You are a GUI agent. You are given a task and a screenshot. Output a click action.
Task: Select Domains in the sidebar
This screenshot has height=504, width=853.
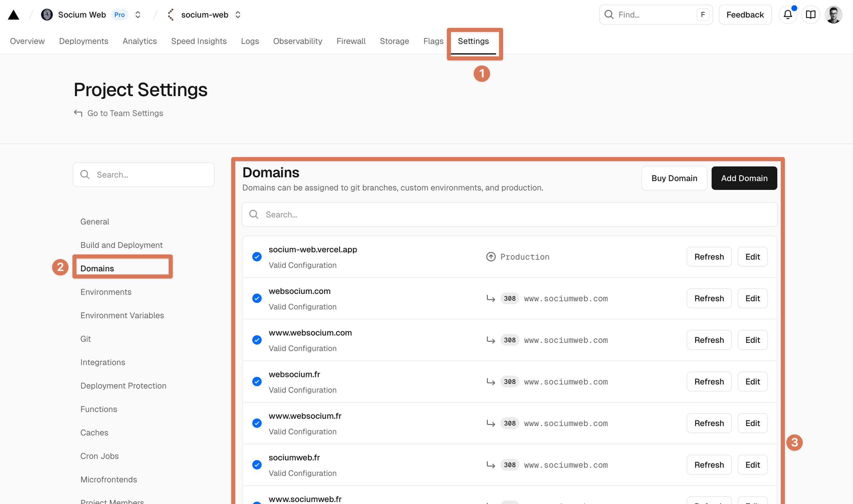point(97,269)
